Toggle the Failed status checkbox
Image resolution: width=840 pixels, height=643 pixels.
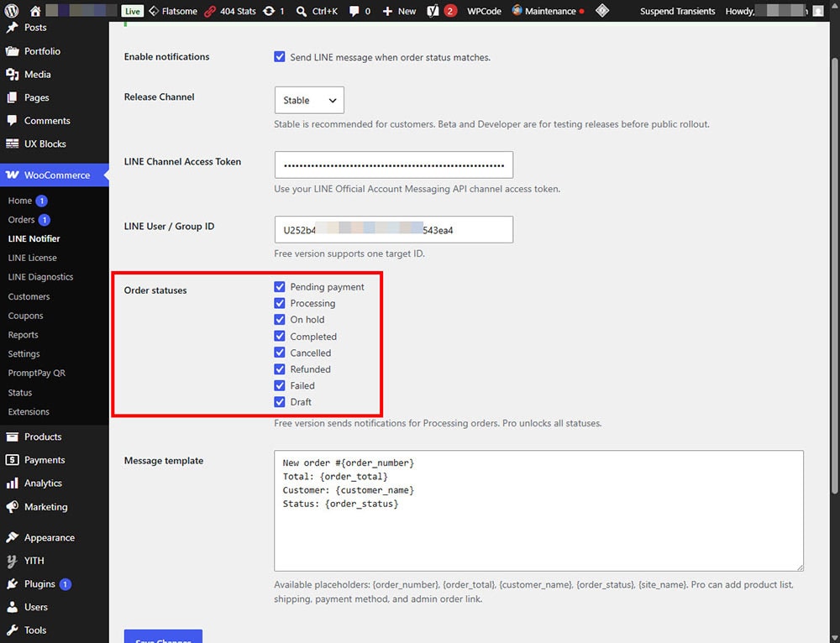[280, 385]
